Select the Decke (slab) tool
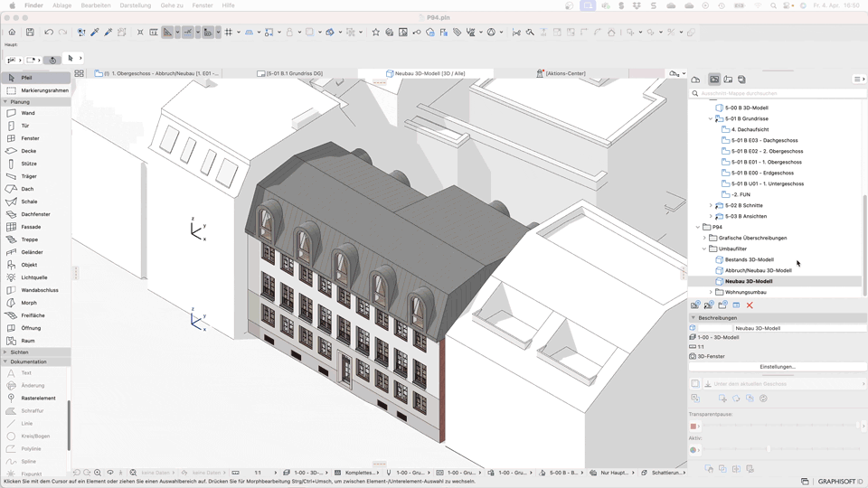Screen dimensions: 868x488 (x=35, y=151)
